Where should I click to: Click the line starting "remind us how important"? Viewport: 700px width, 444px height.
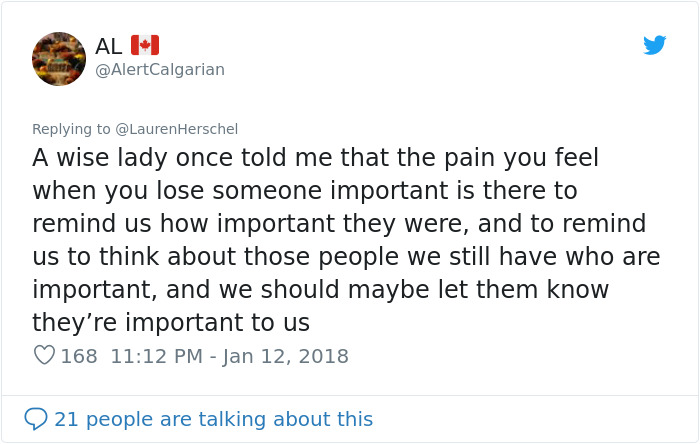click(x=339, y=224)
